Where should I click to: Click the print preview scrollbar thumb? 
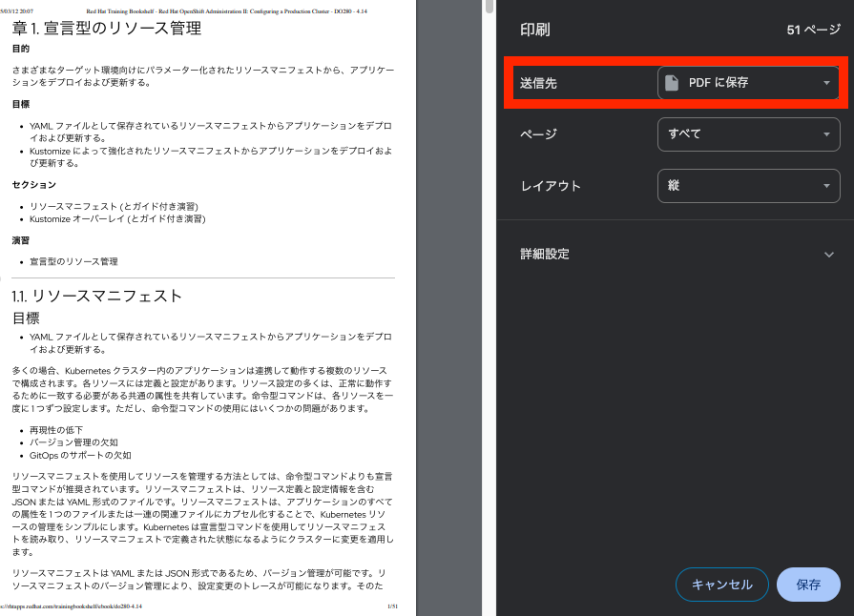click(489, 8)
